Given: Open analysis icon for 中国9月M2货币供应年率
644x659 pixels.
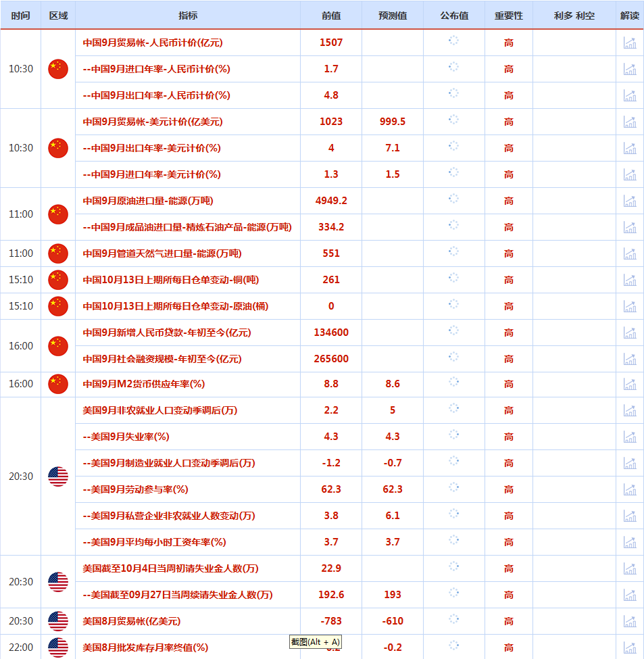Looking at the screenshot, I should [x=630, y=384].
